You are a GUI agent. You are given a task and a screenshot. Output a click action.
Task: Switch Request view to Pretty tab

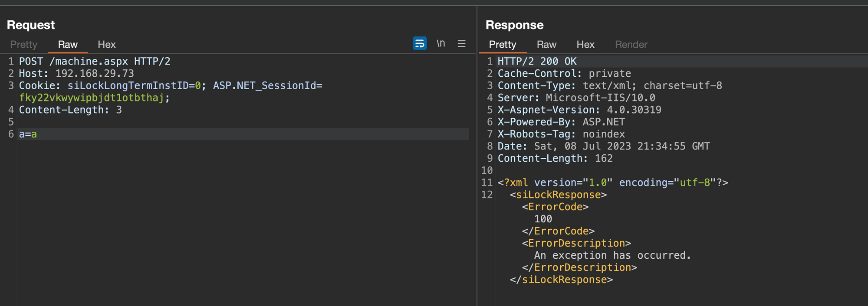pyautogui.click(x=24, y=45)
